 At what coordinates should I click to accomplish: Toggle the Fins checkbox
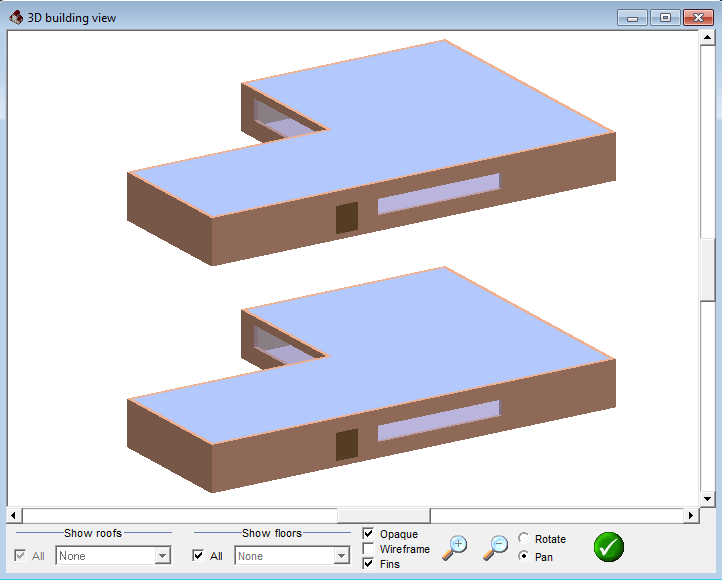[x=368, y=563]
